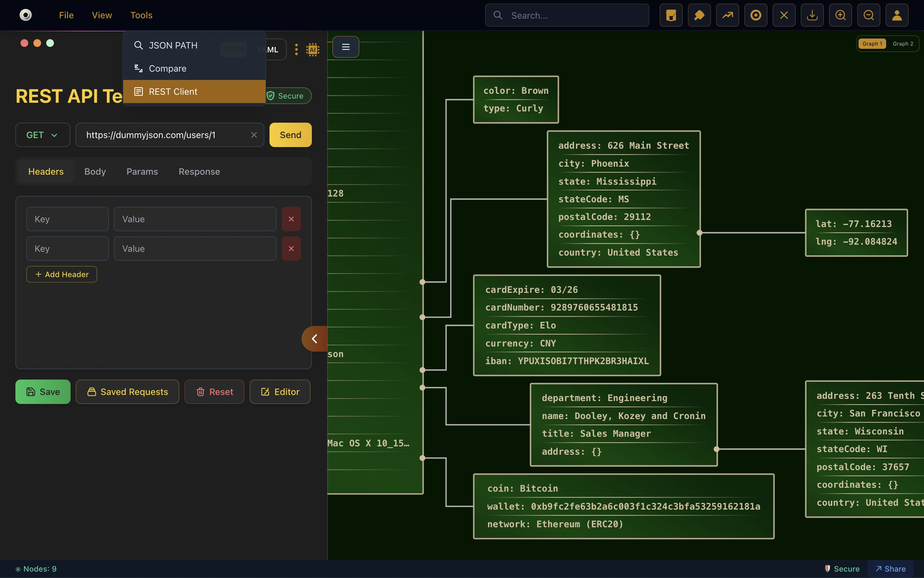Click the second header Key field
Viewport: 924px width, 578px height.
pos(67,249)
